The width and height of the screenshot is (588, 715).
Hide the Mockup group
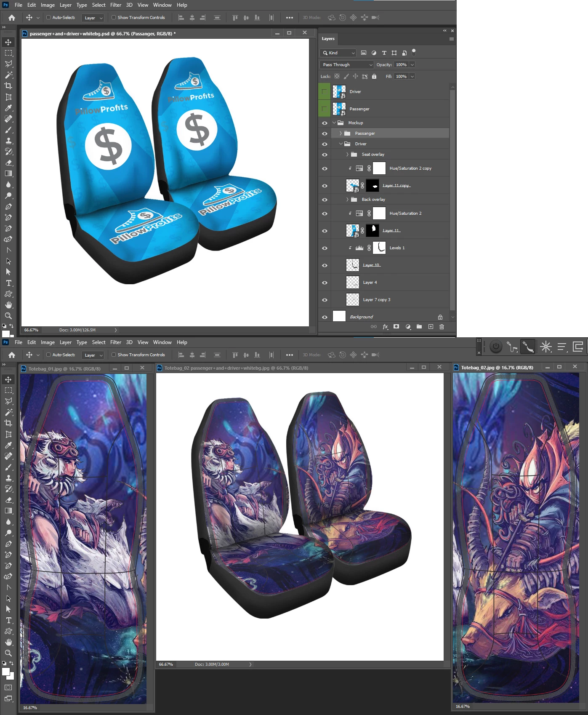[x=325, y=123]
